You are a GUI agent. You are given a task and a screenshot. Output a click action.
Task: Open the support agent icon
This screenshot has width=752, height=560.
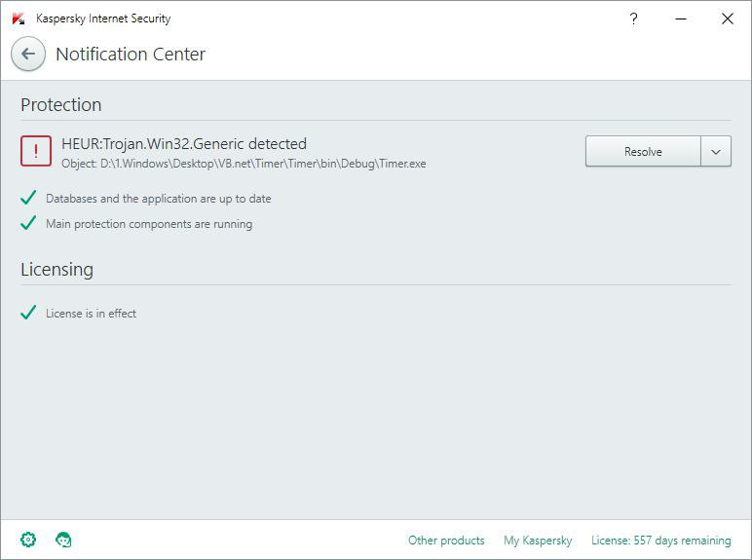pos(63,540)
